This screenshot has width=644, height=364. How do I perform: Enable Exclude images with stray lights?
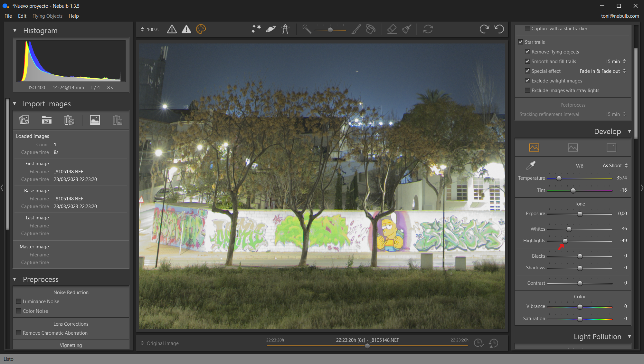coord(527,91)
